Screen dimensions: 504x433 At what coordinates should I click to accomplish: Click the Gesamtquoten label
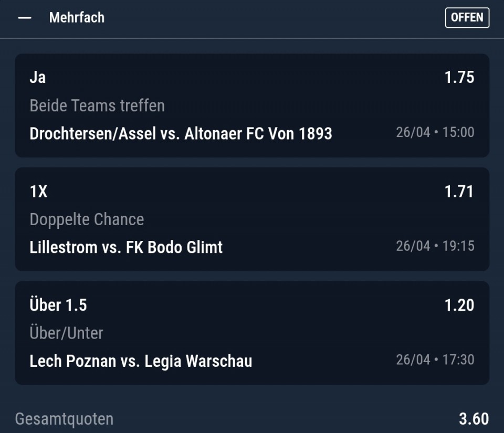(64, 419)
